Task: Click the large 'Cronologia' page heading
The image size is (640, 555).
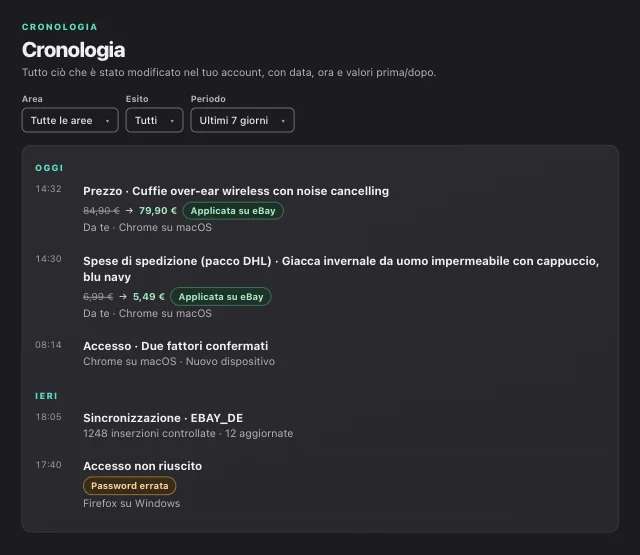Action: pos(73,50)
